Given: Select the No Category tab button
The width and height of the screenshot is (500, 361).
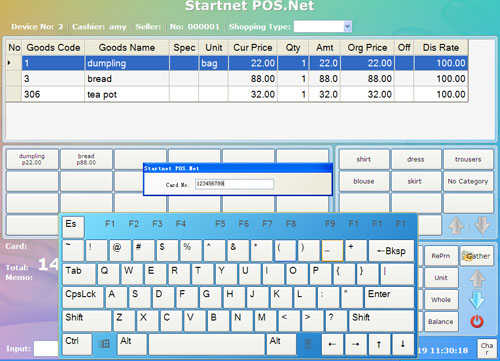Looking at the screenshot, I should [468, 181].
